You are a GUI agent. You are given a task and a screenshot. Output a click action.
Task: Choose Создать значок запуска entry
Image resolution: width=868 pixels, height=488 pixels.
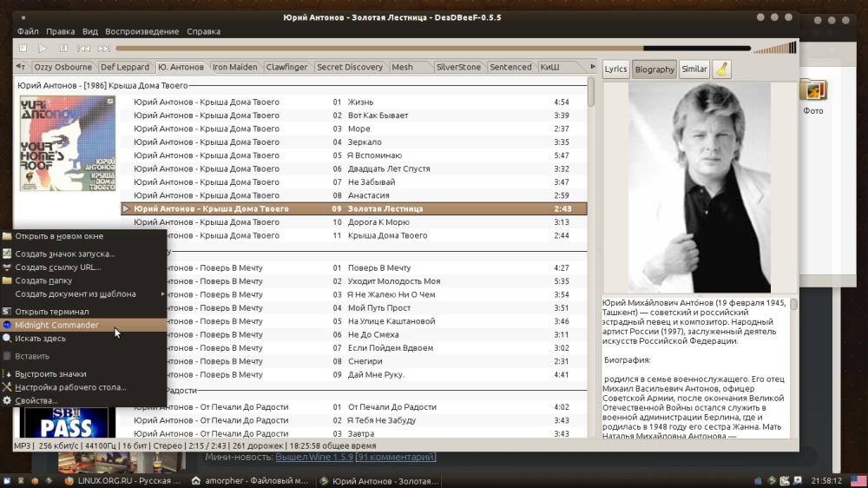coord(83,254)
